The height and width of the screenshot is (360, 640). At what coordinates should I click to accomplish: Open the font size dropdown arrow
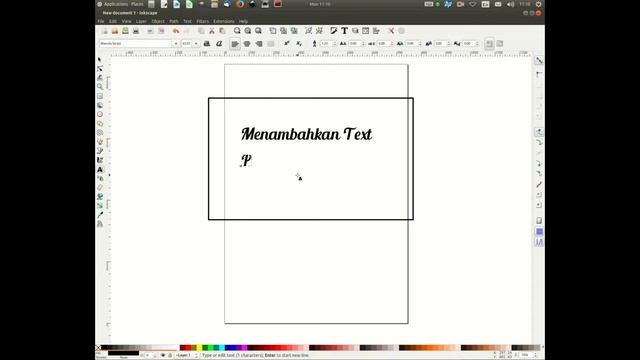[196, 44]
